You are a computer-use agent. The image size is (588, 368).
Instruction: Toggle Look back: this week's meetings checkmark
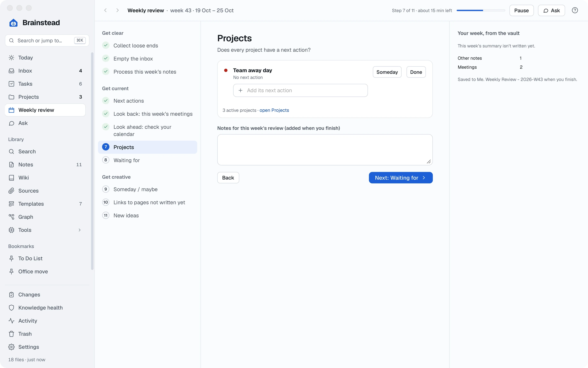coord(106,114)
